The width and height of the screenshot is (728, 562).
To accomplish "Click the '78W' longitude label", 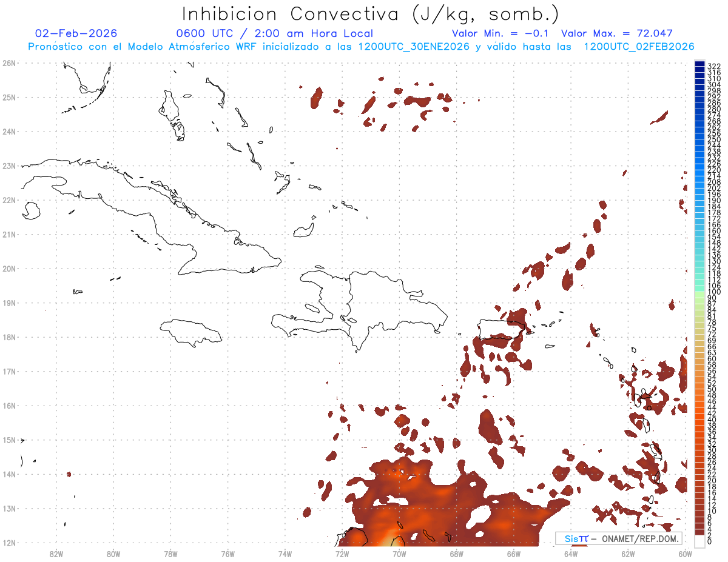I will coord(170,553).
